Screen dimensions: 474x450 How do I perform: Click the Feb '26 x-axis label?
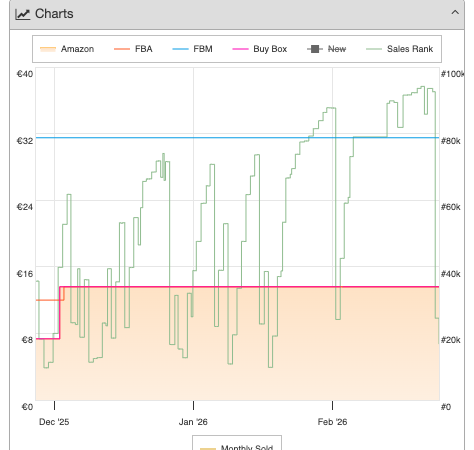click(332, 422)
